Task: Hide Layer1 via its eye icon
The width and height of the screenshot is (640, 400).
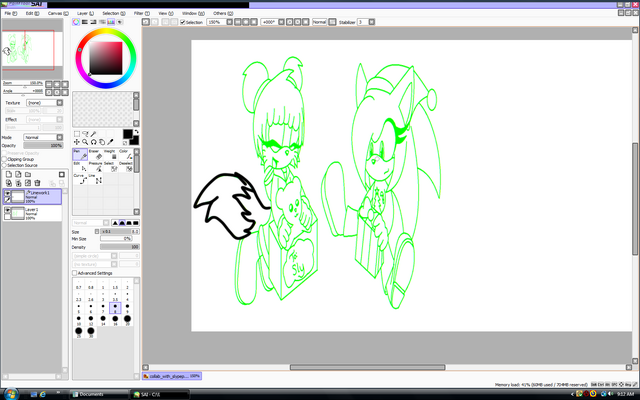Action: [7, 210]
